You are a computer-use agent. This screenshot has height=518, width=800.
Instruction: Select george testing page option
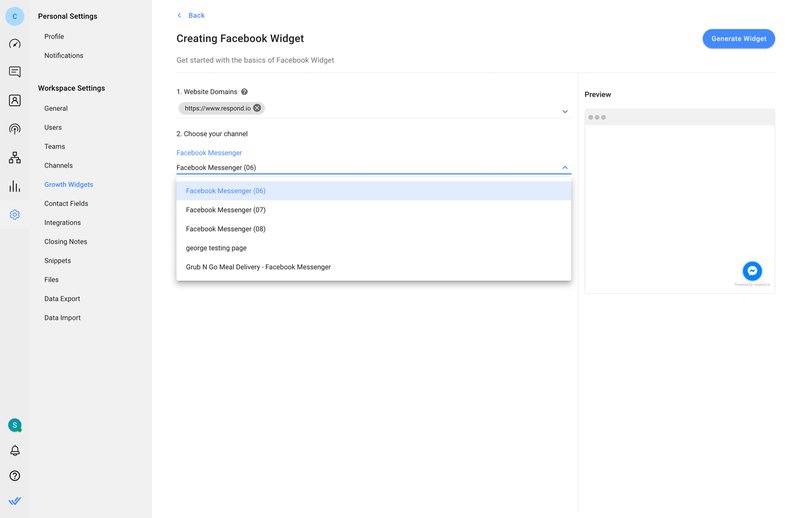[x=373, y=248]
